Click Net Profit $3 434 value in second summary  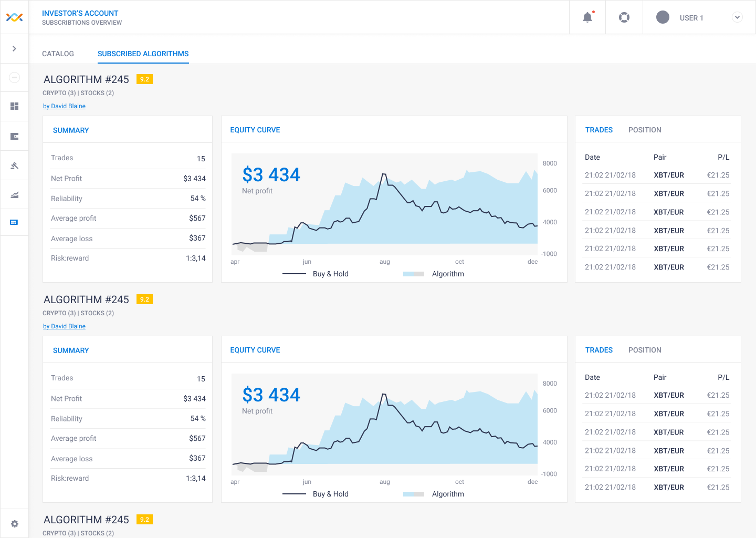pyautogui.click(x=194, y=399)
